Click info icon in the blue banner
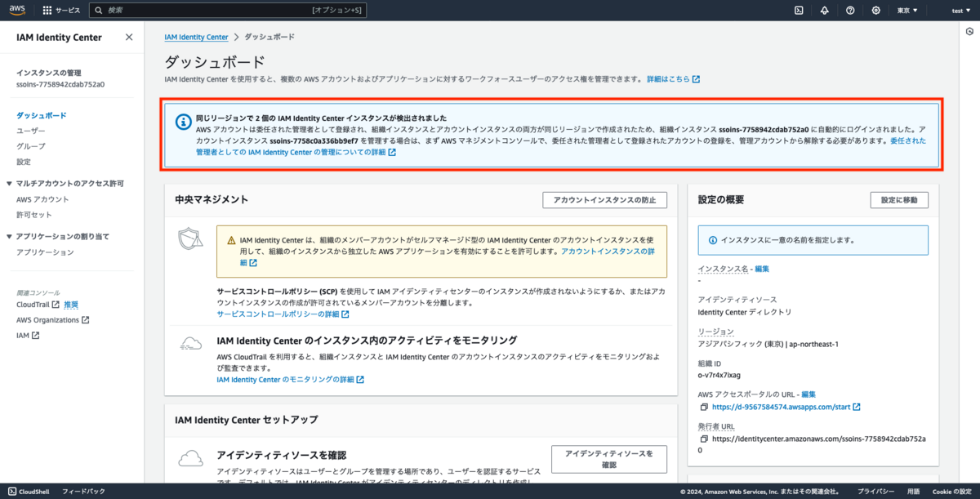 (183, 122)
